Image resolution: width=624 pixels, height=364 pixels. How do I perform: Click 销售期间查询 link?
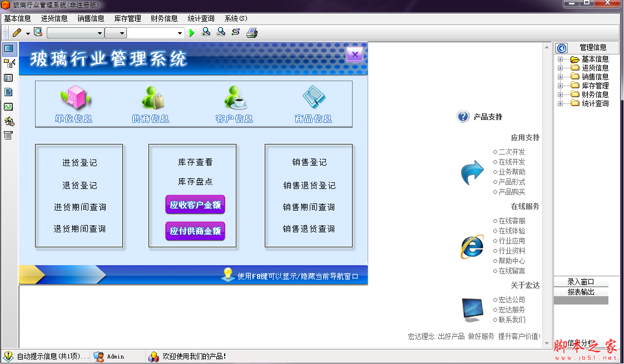coord(309,207)
